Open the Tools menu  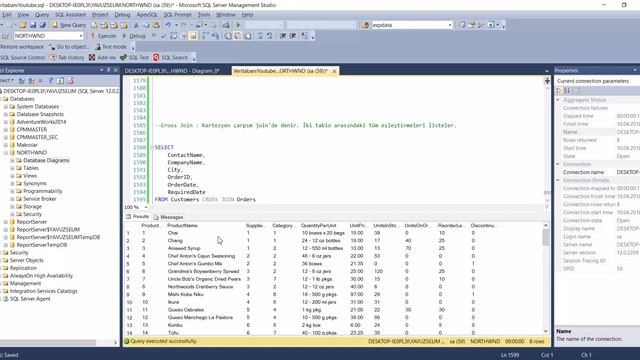tap(204, 15)
